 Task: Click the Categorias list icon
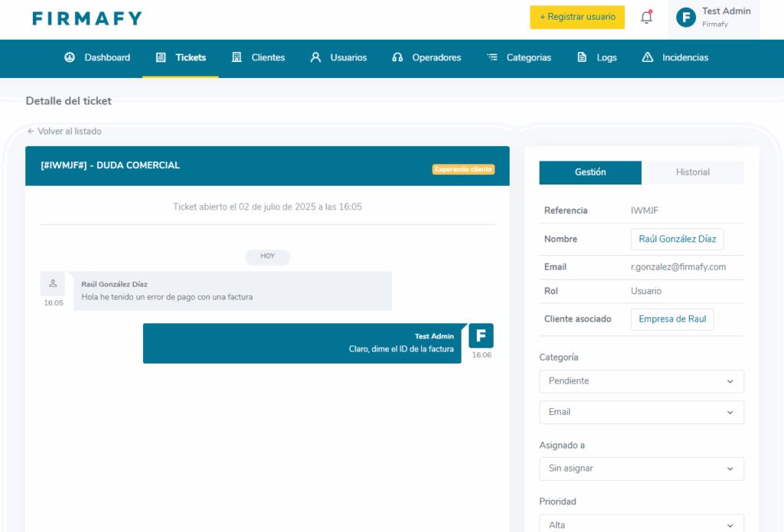pos(492,57)
